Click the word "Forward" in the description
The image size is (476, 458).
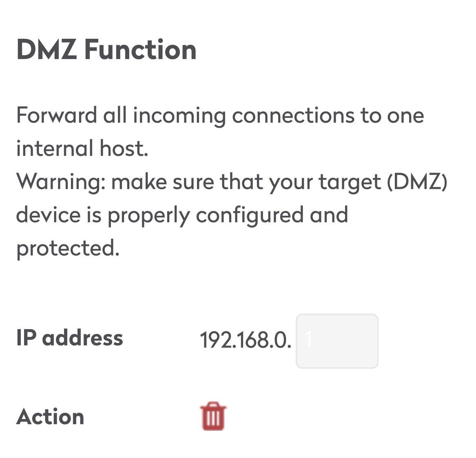click(x=56, y=115)
